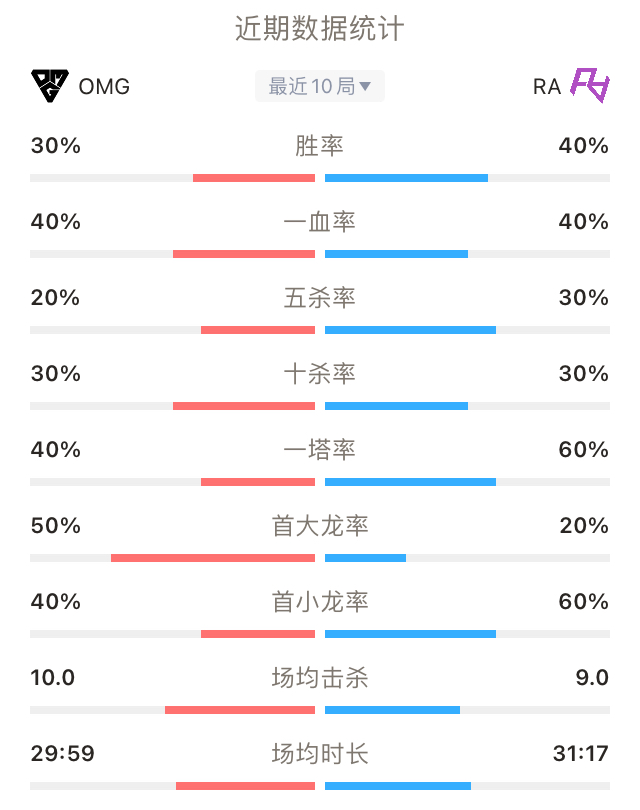Click RA's 31:17 average duration value
640x810 pixels.
pos(581,753)
